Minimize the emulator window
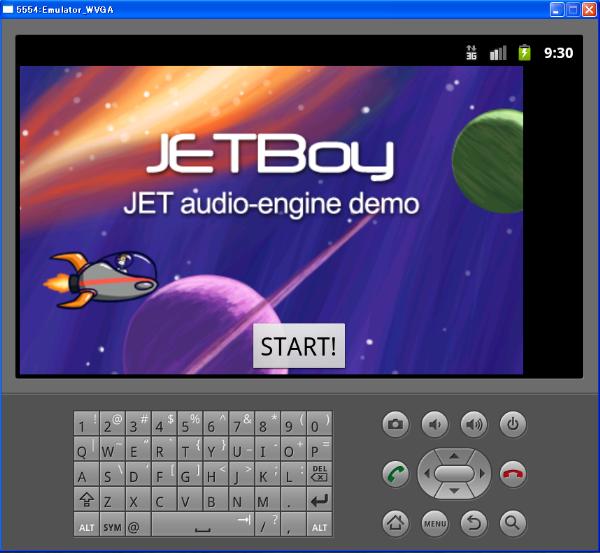Screen dimensions: 600x553 (557, 10)
